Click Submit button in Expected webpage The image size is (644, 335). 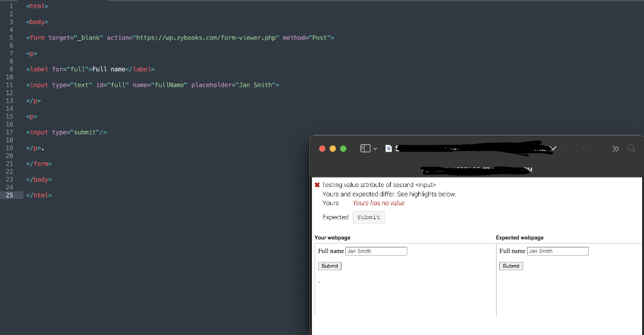[x=511, y=266]
